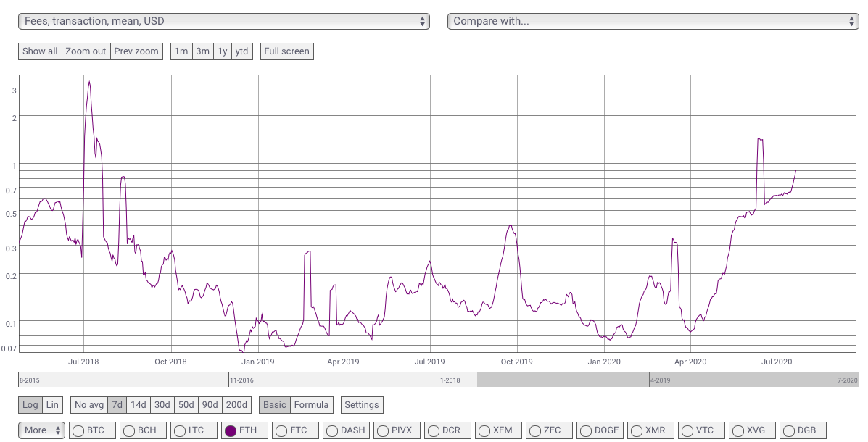
Task: Click the Jan 2019 axis label
Action: (258, 362)
